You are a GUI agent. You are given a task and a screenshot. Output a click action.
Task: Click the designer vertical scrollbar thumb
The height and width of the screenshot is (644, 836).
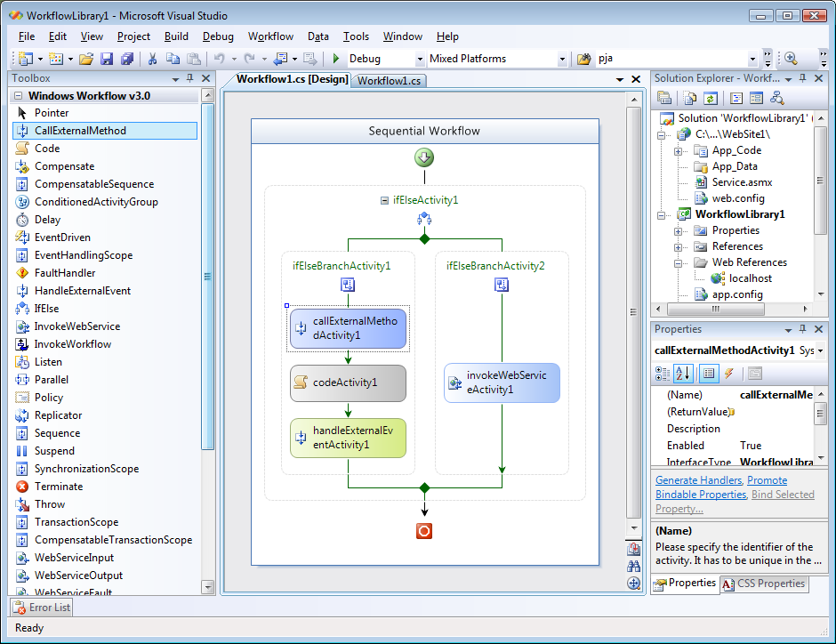coord(633,312)
